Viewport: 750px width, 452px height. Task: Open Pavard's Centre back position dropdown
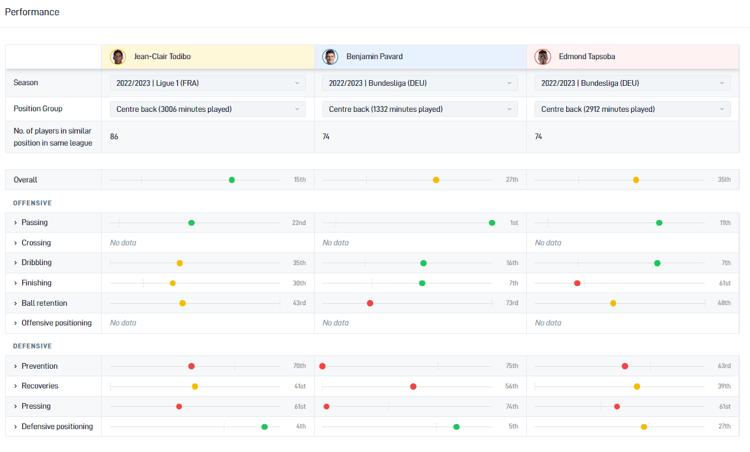[420, 109]
